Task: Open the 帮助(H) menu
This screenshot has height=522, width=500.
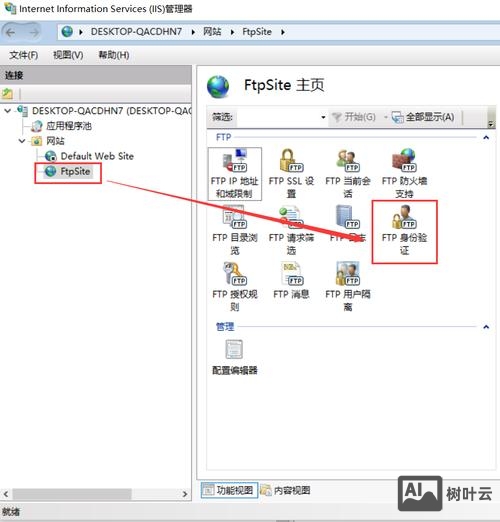Action: click(x=114, y=55)
